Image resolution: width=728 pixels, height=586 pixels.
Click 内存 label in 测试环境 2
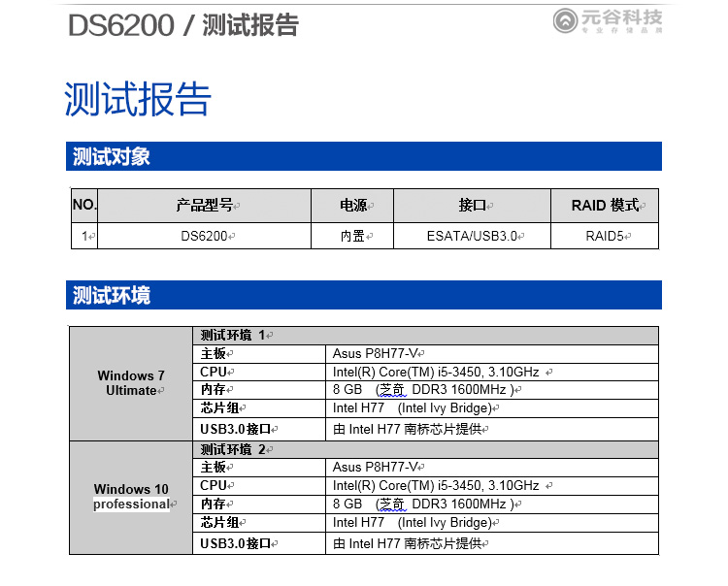214,504
